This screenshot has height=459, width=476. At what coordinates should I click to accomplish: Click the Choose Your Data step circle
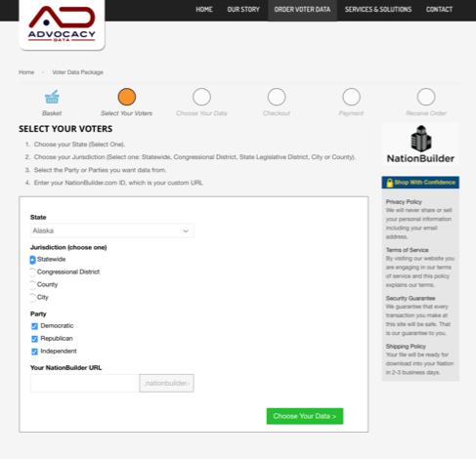pos(201,97)
